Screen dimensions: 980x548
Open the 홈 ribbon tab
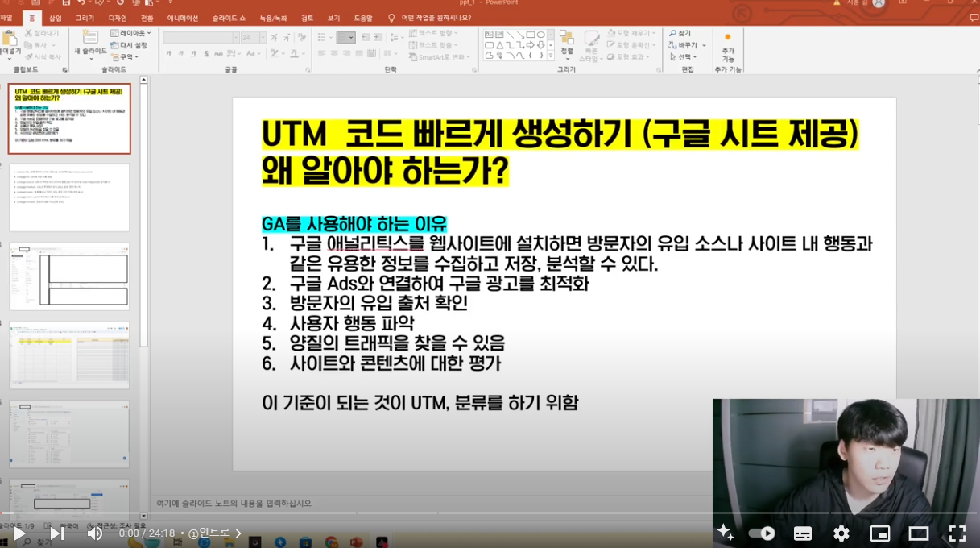pyautogui.click(x=32, y=18)
